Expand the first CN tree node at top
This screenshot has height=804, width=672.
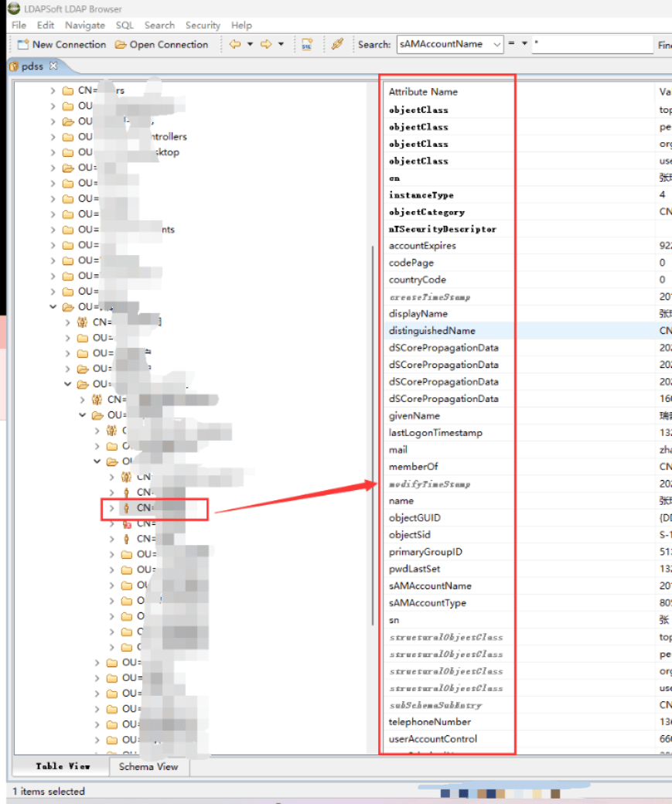pos(53,90)
